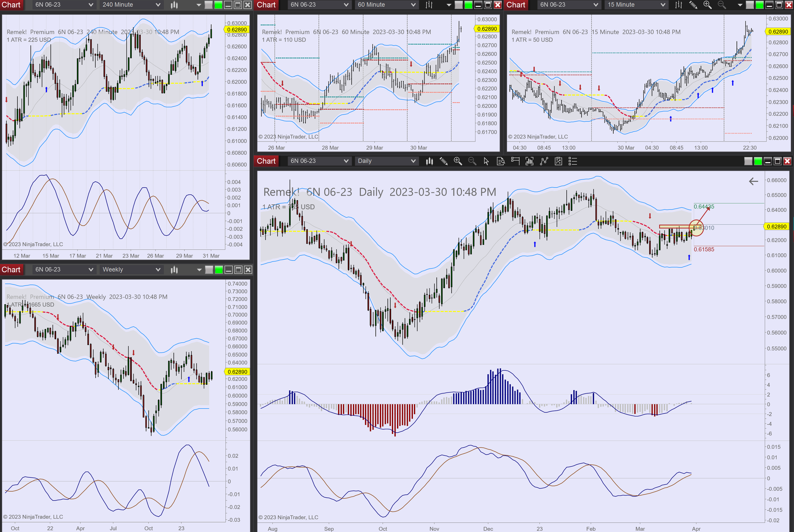Image resolution: width=794 pixels, height=532 pixels.
Task: Select drawing tools pencil in Daily chart
Action: (443, 161)
